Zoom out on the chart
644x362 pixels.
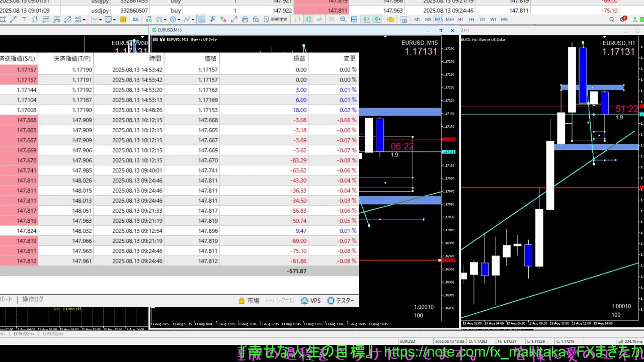coord(343,20)
